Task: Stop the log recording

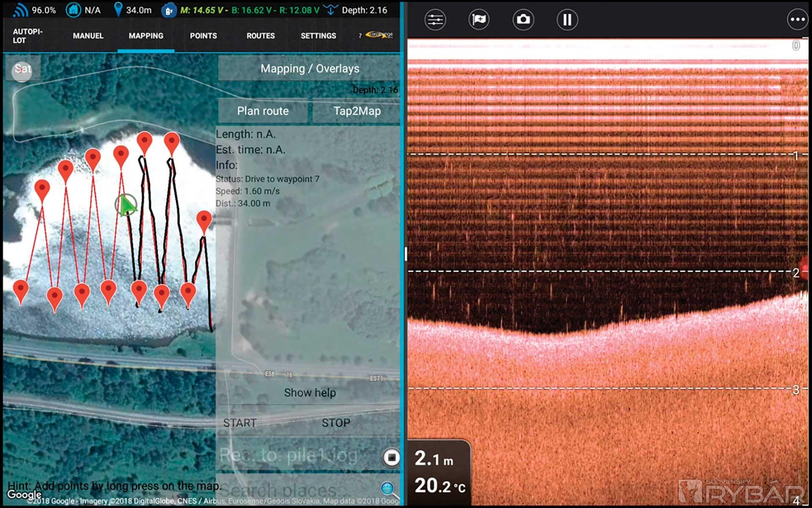Action: tap(391, 457)
